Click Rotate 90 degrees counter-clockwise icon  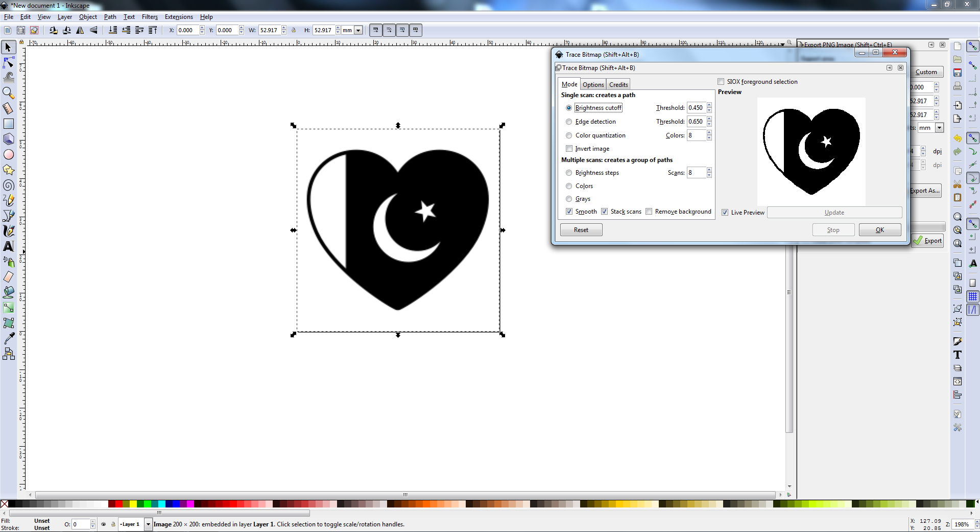54,30
